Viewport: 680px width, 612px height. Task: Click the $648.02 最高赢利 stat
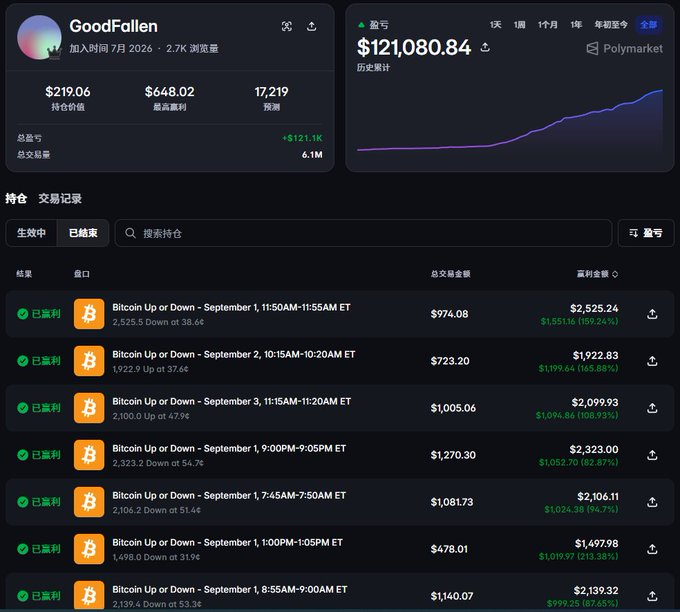[x=170, y=98]
